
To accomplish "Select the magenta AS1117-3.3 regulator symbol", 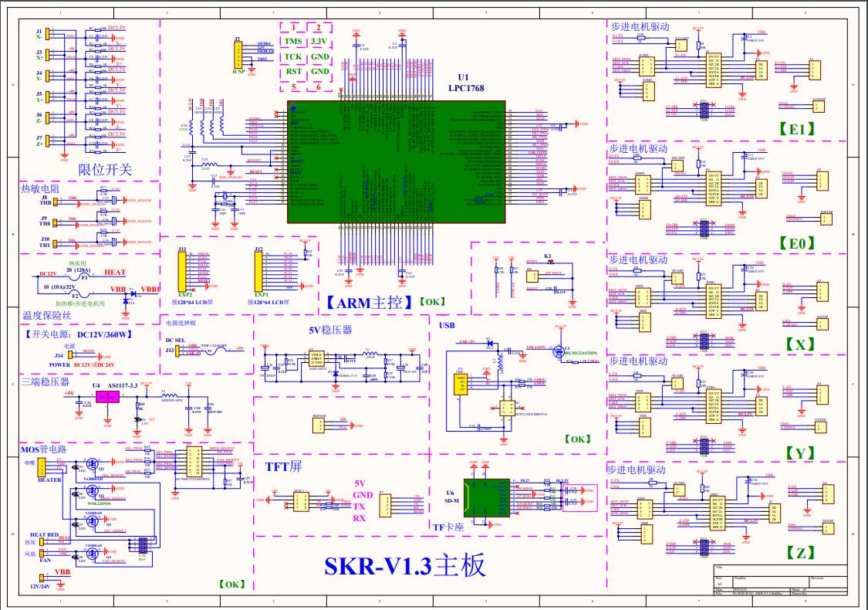I will [x=107, y=397].
